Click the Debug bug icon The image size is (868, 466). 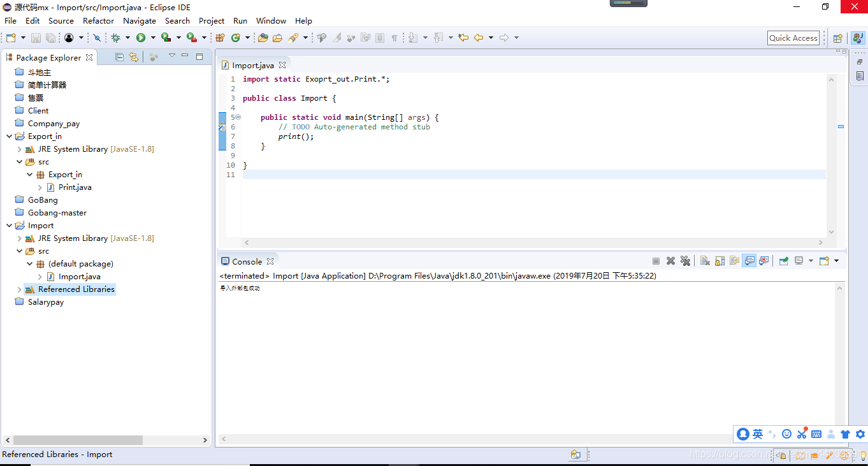pyautogui.click(x=115, y=38)
